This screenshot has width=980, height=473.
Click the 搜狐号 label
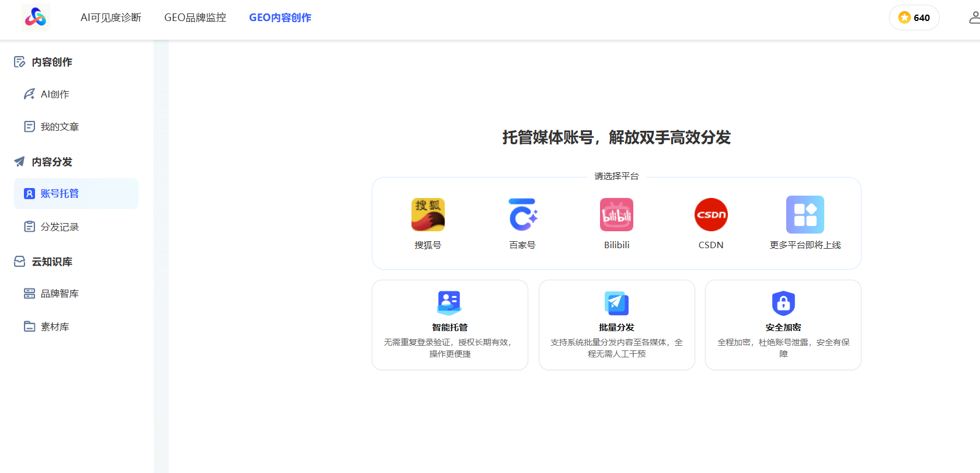click(x=428, y=245)
